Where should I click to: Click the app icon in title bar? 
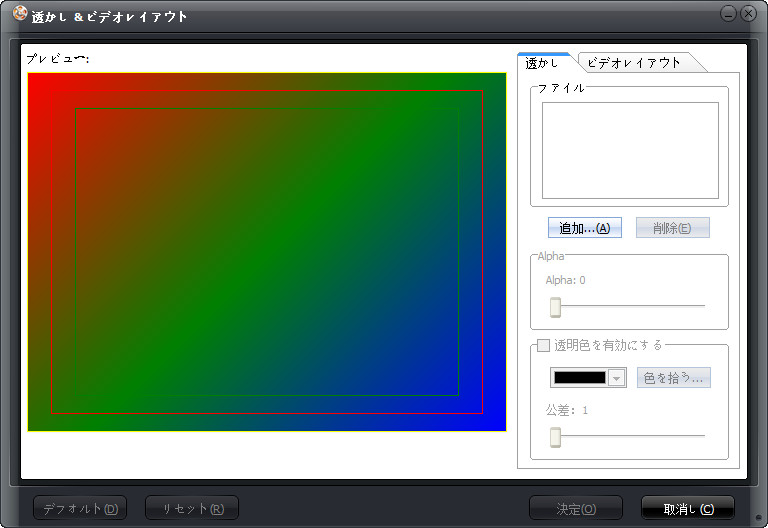(x=20, y=13)
